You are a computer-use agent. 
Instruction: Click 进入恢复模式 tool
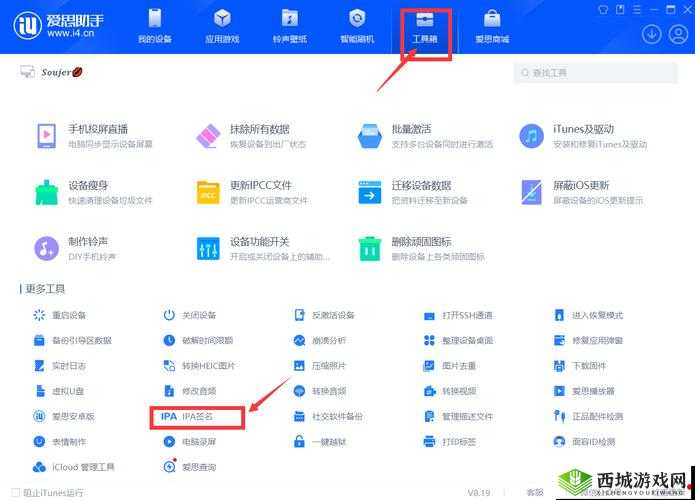(588, 315)
